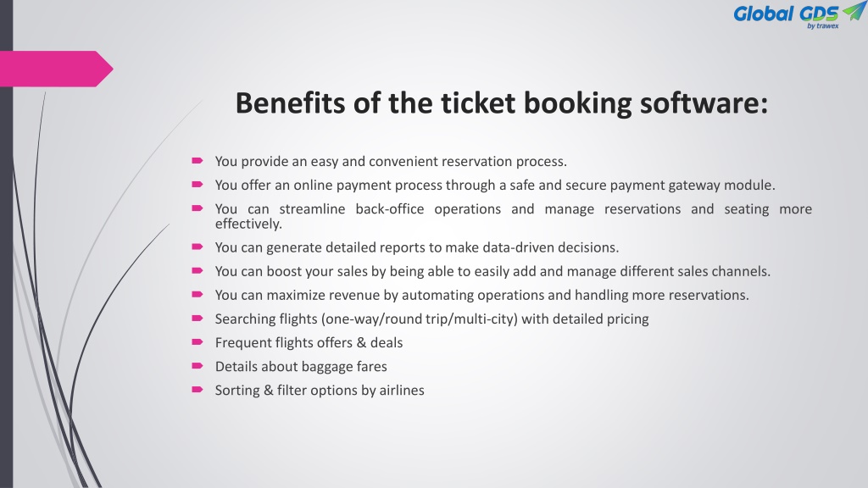
Task: Click the line about secure payment gateway module
Action: [x=495, y=186]
